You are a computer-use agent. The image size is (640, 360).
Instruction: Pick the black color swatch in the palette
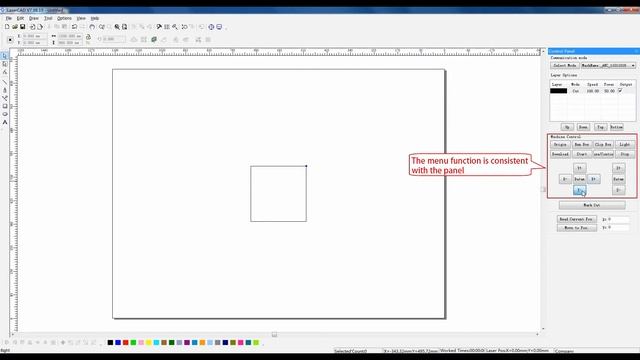click(x=110, y=342)
